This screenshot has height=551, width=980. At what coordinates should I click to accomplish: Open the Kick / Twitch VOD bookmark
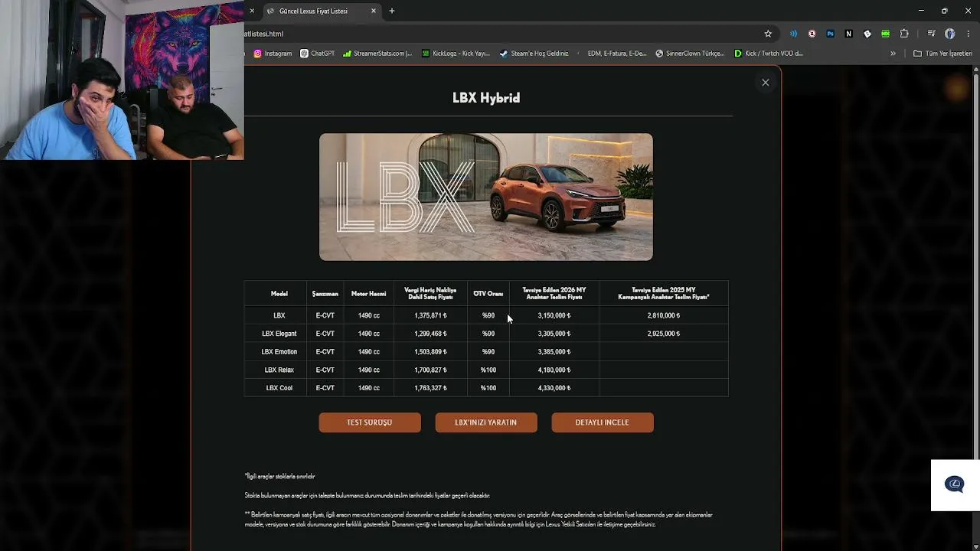(768, 54)
